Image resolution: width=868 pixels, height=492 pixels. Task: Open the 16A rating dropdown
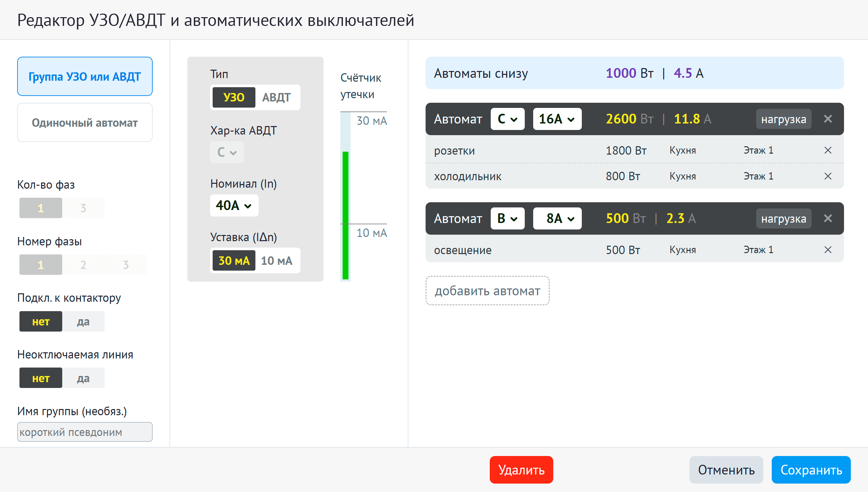[x=557, y=119]
